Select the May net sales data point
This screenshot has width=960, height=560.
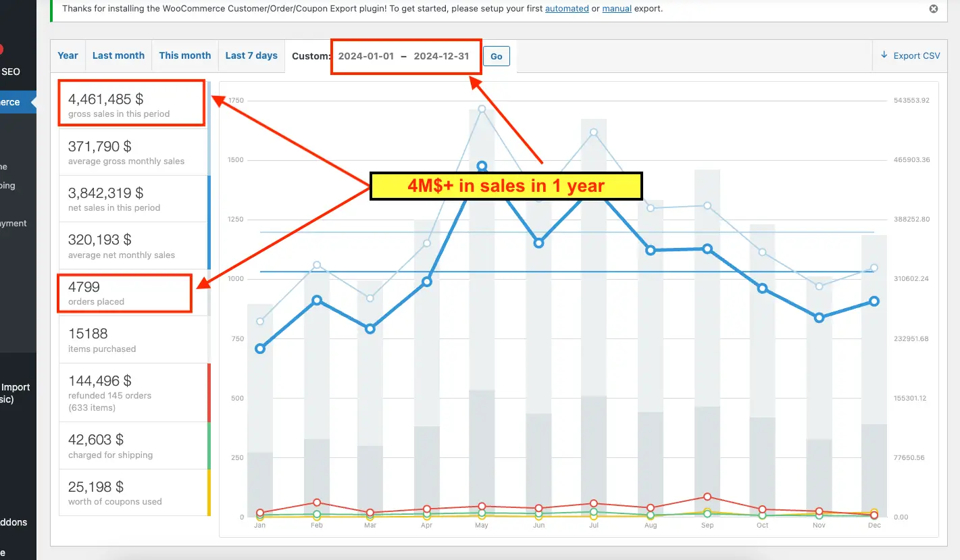(x=482, y=166)
